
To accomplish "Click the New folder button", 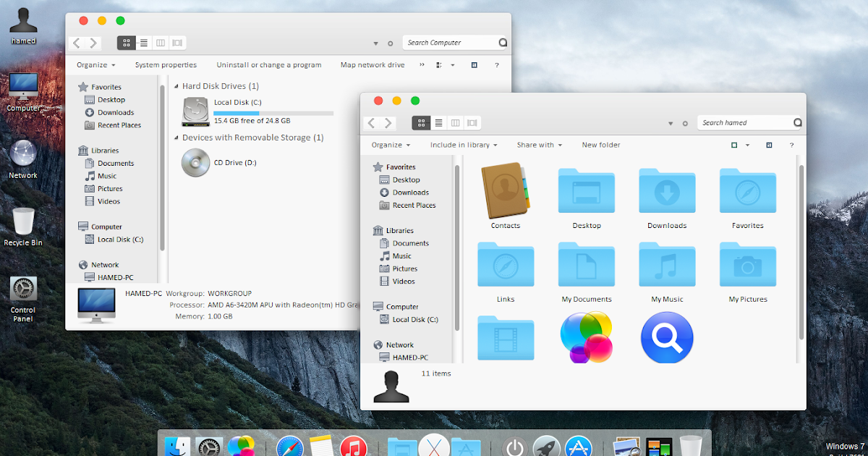I will point(601,145).
